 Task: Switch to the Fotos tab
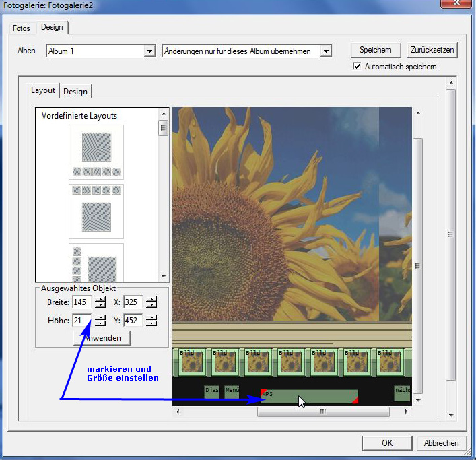22,28
